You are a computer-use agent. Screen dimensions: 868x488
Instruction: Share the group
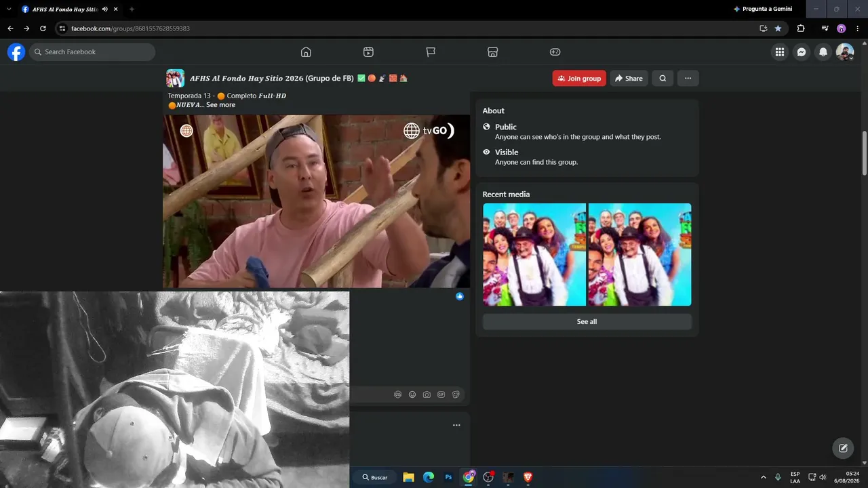click(x=629, y=79)
